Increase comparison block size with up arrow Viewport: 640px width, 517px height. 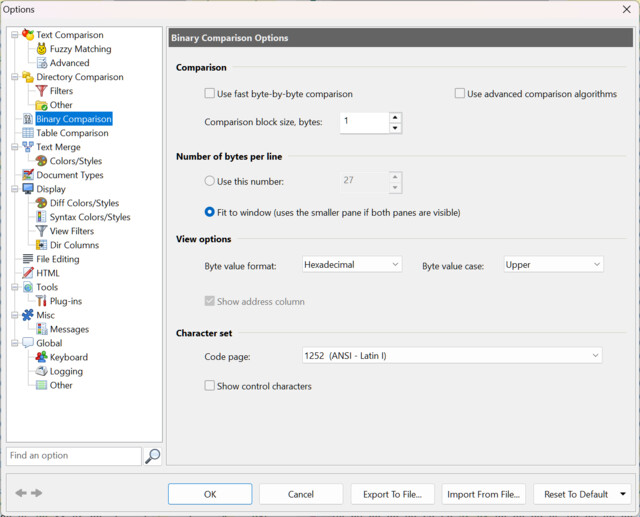click(395, 118)
